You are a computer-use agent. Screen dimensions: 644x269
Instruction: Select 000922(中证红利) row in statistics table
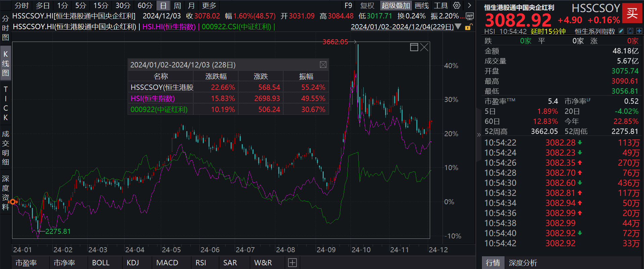point(228,109)
